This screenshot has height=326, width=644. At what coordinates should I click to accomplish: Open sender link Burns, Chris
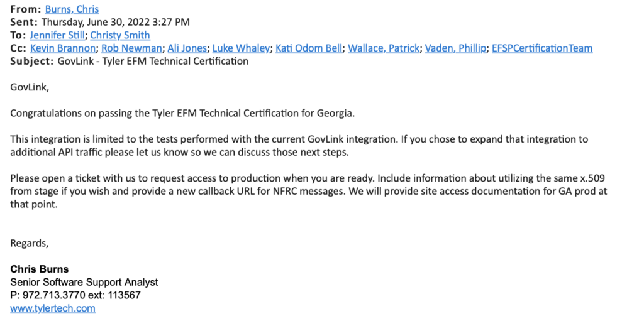coord(72,9)
